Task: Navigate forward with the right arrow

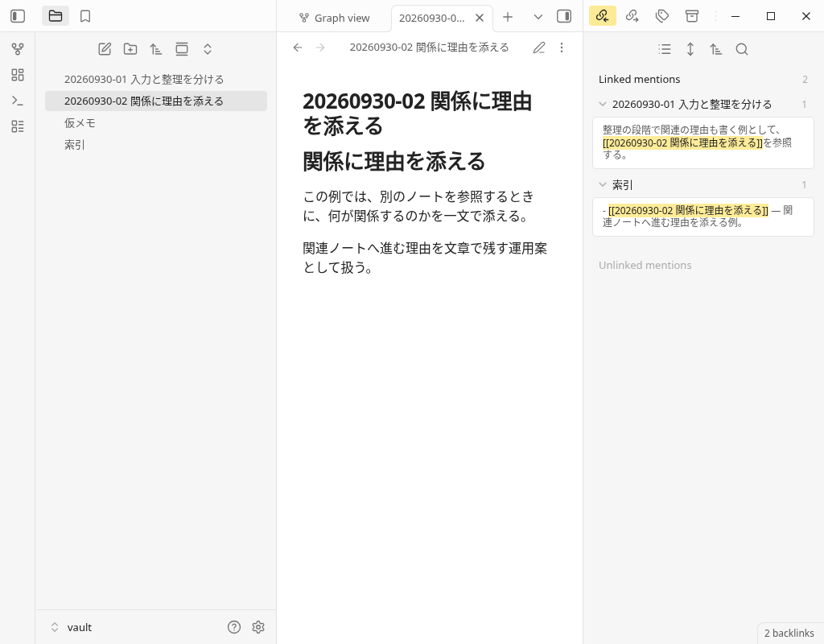Action: (320, 47)
